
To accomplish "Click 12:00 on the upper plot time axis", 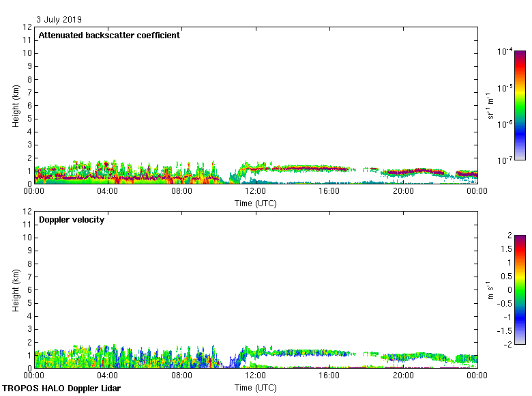I will coord(255,192).
